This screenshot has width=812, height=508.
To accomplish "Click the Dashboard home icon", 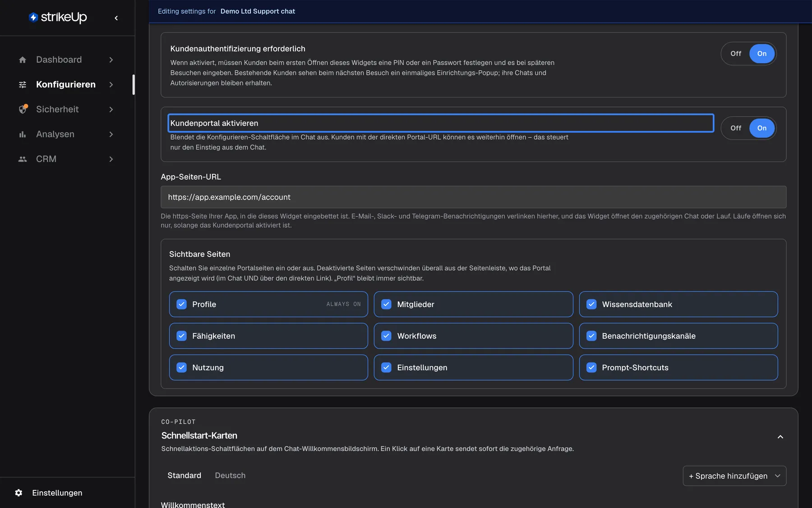I will 23,60.
